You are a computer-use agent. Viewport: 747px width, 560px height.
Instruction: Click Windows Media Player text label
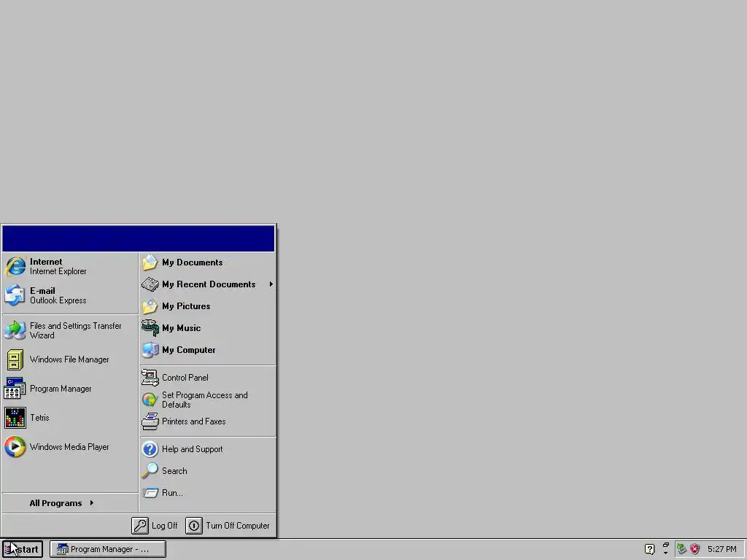click(69, 447)
